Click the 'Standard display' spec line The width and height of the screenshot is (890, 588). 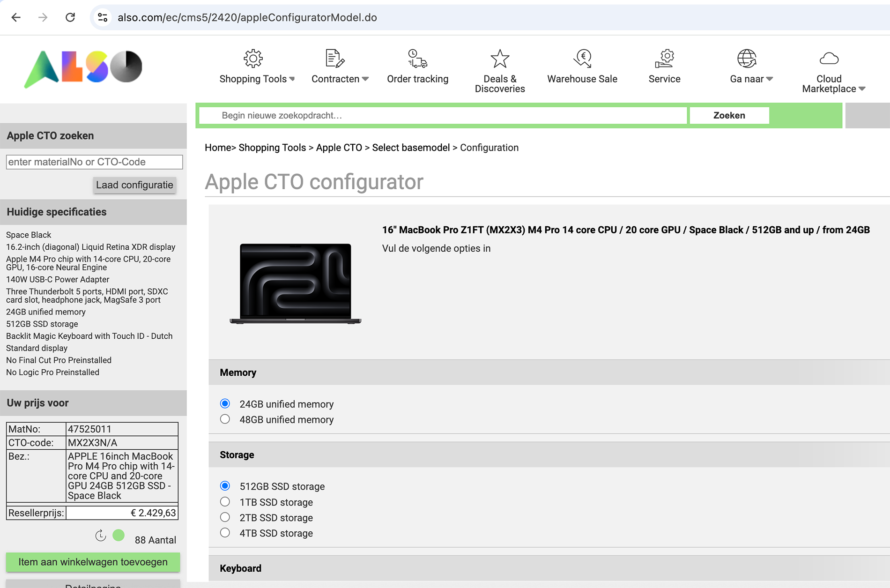pos(37,348)
